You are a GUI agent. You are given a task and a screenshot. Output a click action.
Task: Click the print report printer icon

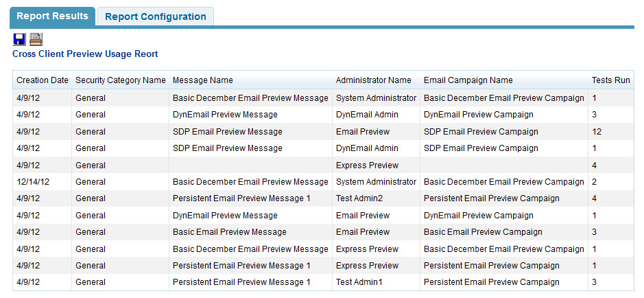tap(36, 39)
